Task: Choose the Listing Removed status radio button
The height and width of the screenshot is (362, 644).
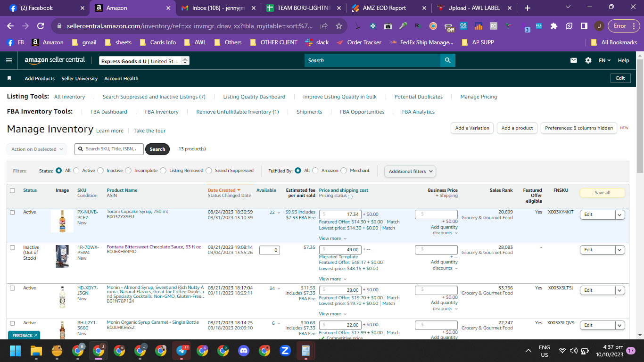Action: pyautogui.click(x=163, y=171)
